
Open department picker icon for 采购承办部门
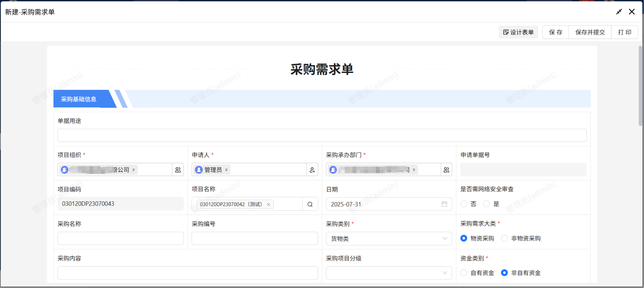click(446, 170)
